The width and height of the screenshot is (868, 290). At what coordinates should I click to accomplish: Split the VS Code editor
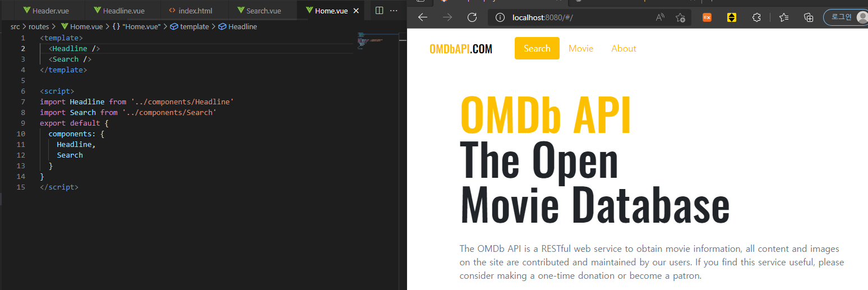pyautogui.click(x=379, y=11)
